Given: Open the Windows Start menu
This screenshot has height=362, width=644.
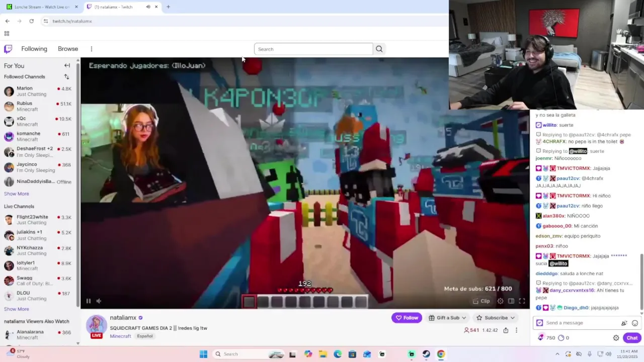Looking at the screenshot, I should click(x=203, y=354).
